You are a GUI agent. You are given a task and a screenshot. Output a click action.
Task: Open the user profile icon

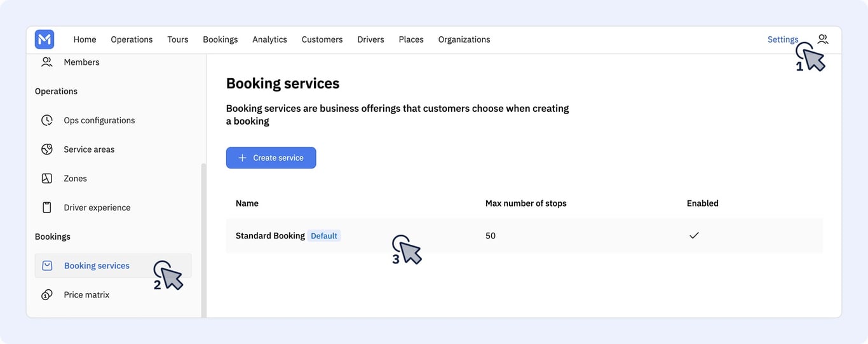(823, 39)
